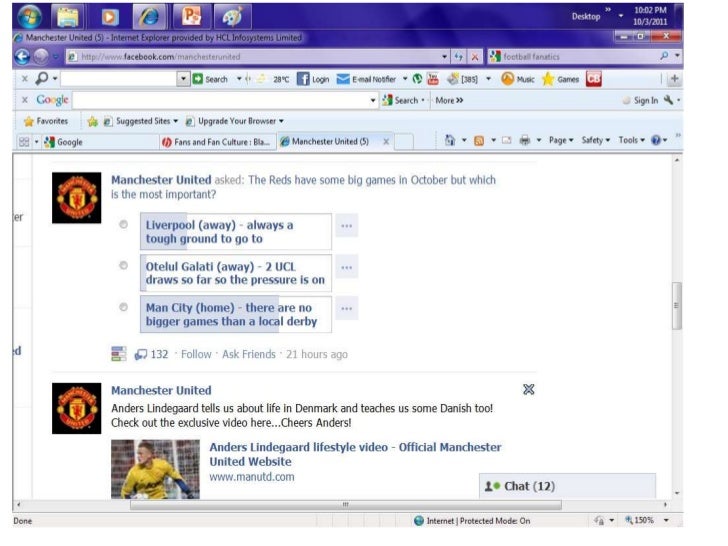
Task: Expand the Upgrade Your Browser dropdown
Action: [281, 121]
